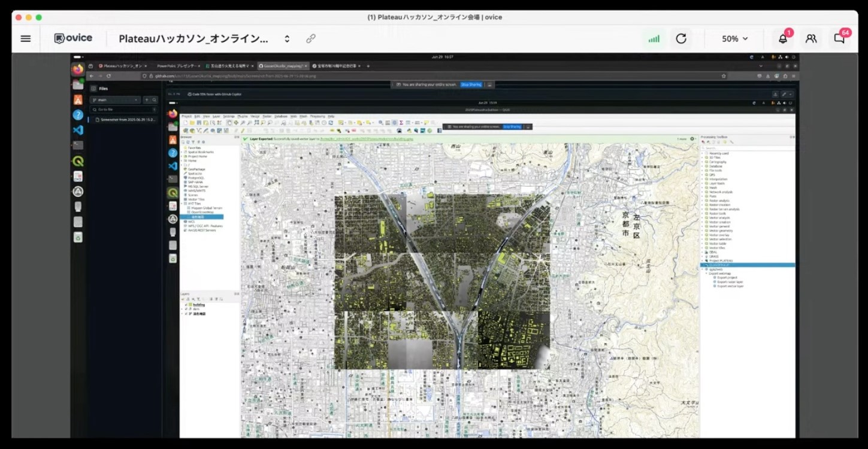Switch to the PowerPoint browser tab
This screenshot has height=449, width=868.
click(178, 66)
